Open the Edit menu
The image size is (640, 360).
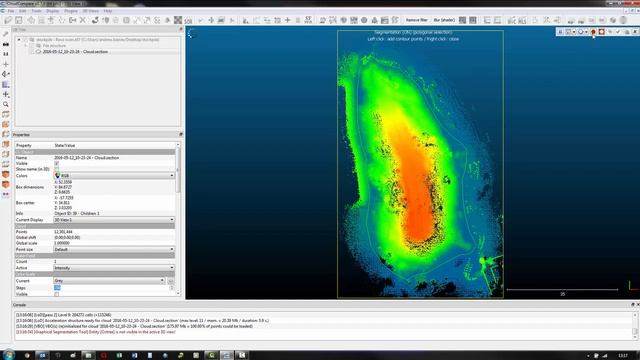pyautogui.click(x=23, y=11)
